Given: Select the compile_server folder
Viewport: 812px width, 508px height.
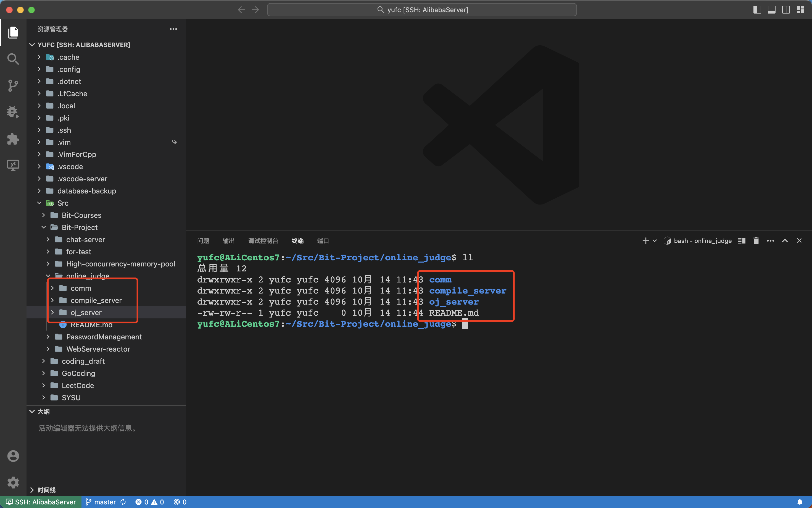Looking at the screenshot, I should [x=106, y=300].
